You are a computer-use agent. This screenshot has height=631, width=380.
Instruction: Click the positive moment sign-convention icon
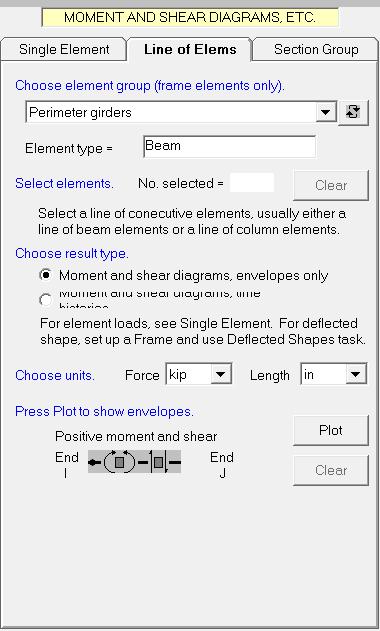pyautogui.click(x=119, y=462)
